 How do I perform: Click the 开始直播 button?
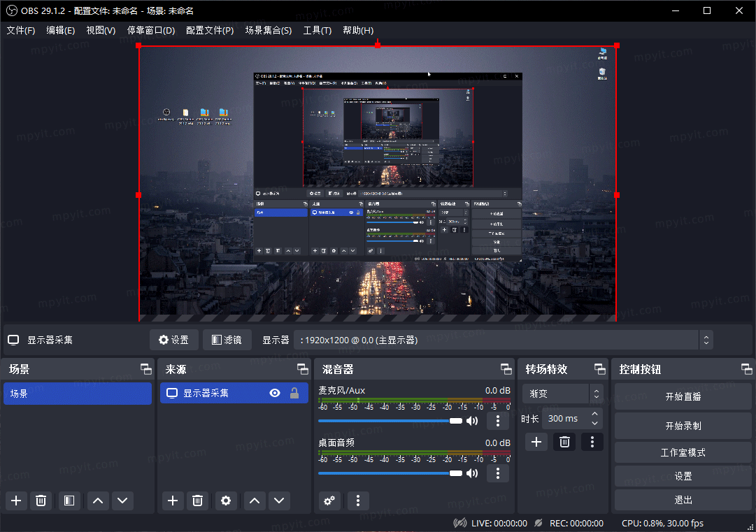point(683,396)
